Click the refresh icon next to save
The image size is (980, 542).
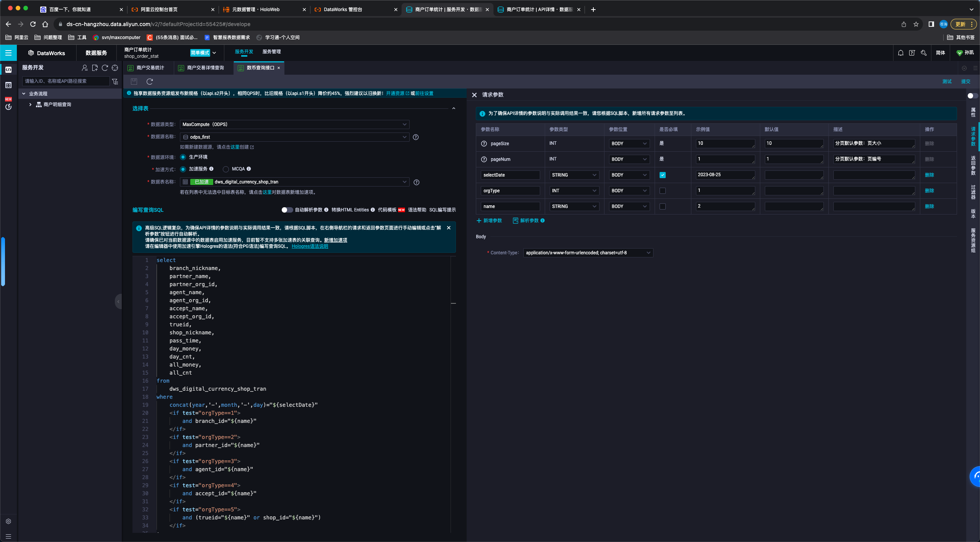pos(150,81)
